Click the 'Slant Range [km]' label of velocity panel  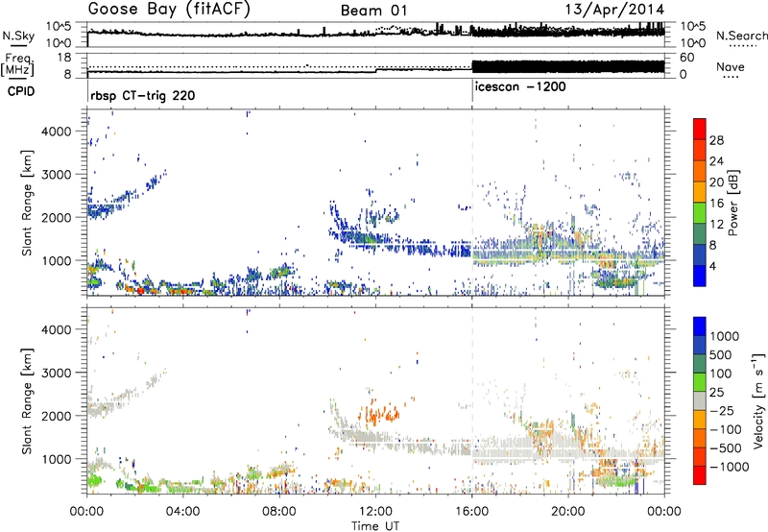click(27, 400)
